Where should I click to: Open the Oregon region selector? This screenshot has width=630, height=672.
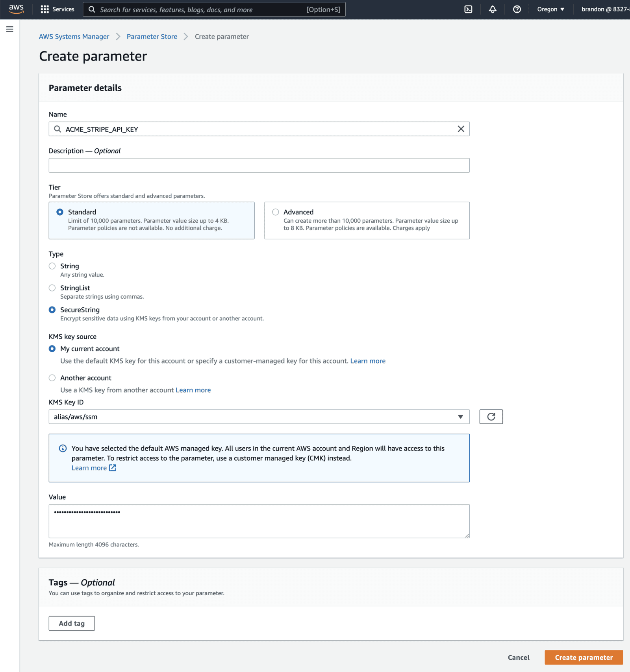550,9
